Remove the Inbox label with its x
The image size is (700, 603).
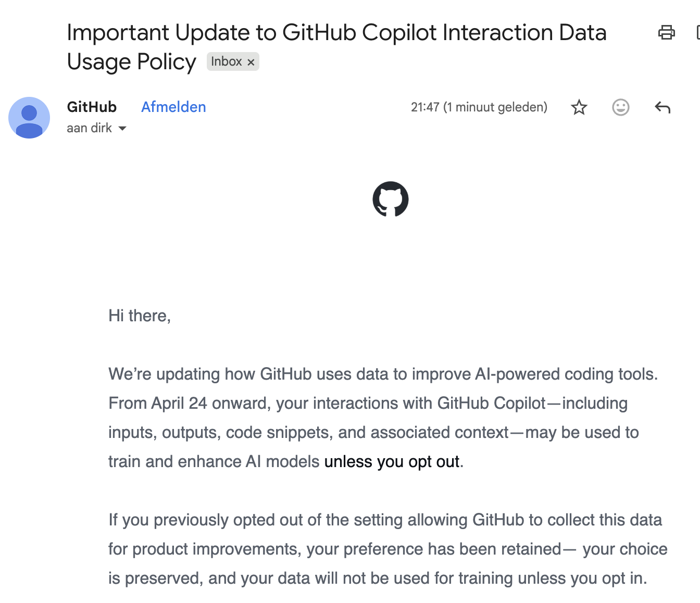point(251,62)
